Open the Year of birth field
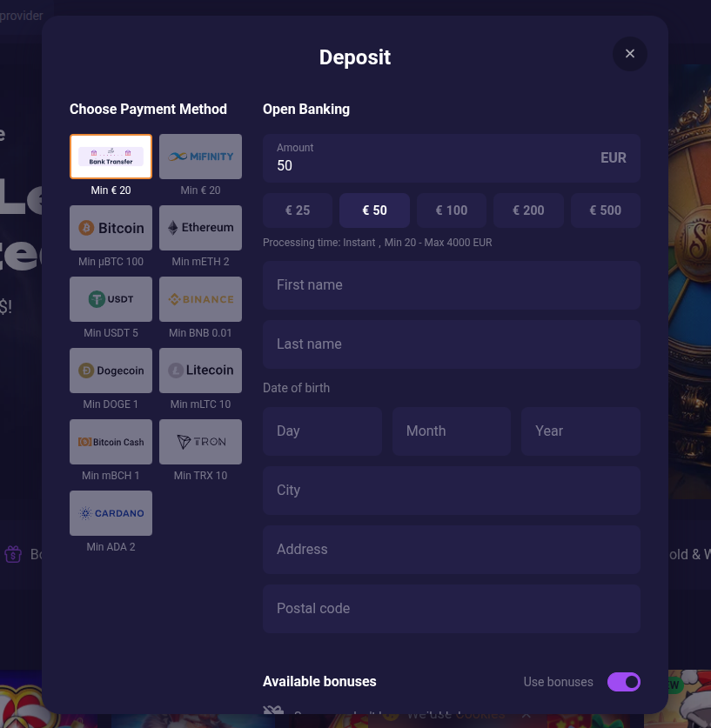This screenshot has width=711, height=728. pos(580,431)
